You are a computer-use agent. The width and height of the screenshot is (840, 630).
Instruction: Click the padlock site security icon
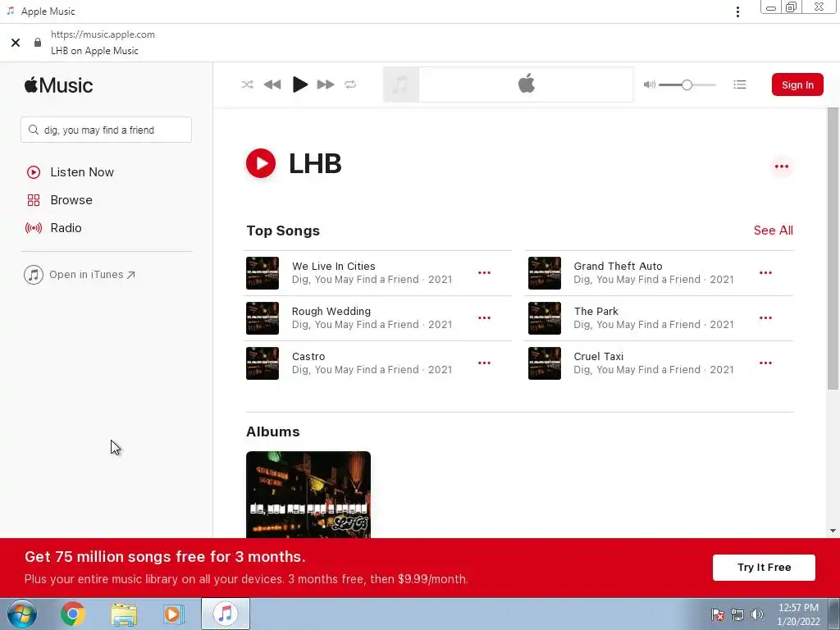(38, 43)
